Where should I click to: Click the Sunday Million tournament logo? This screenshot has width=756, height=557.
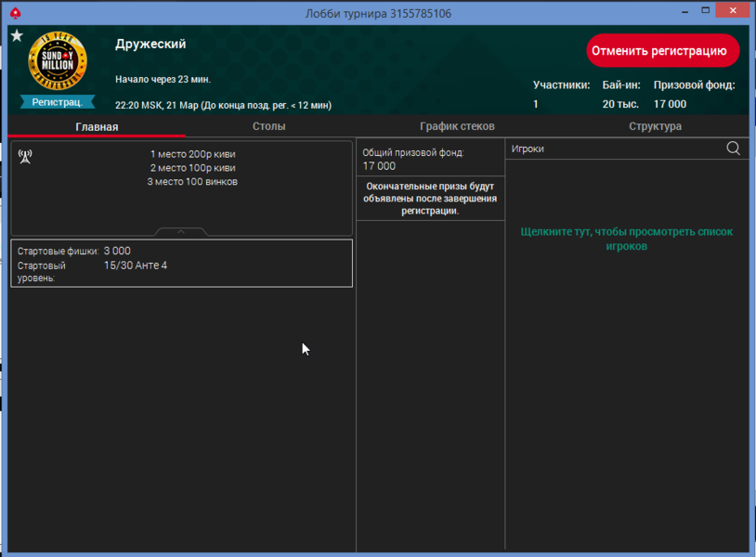(58, 61)
